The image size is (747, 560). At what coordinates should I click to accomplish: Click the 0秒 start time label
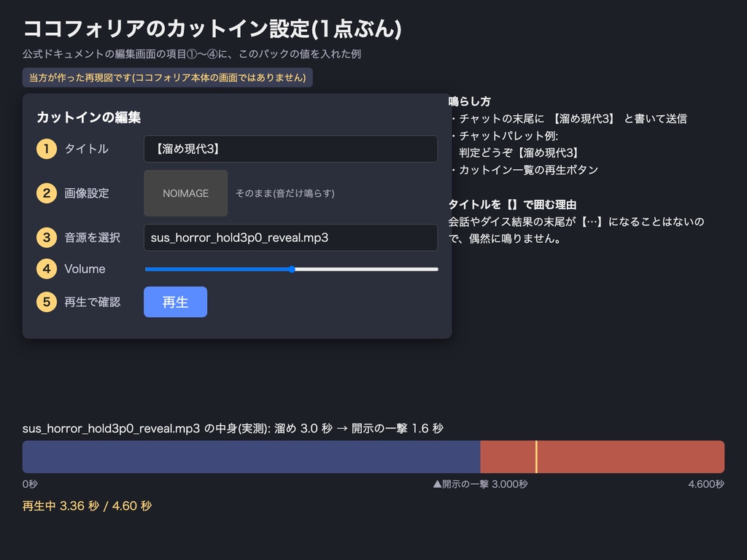pyautogui.click(x=30, y=484)
